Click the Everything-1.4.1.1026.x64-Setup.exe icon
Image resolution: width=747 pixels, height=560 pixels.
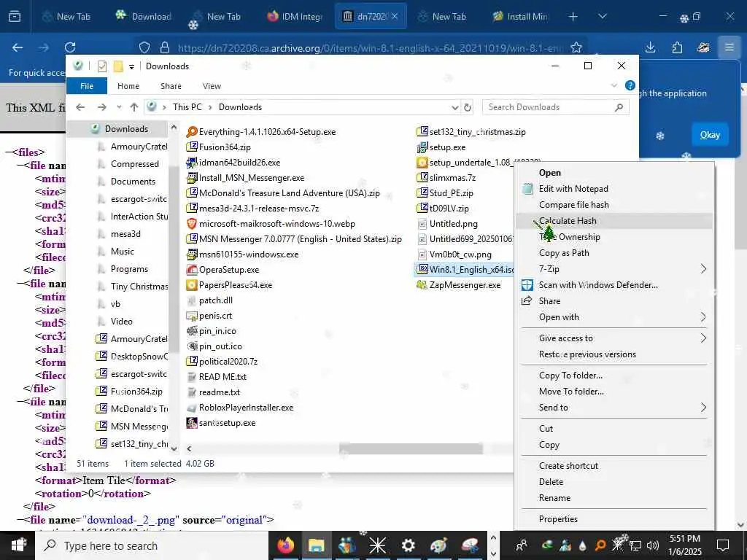[192, 132]
